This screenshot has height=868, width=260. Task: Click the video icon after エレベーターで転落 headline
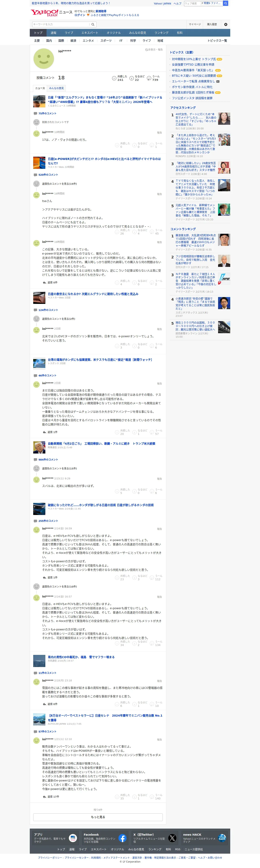point(218,81)
